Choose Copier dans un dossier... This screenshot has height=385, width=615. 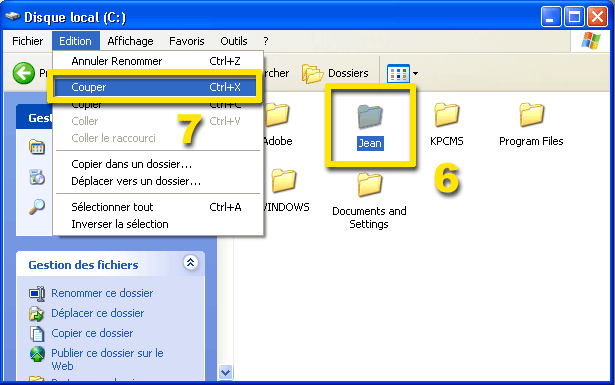click(x=158, y=164)
